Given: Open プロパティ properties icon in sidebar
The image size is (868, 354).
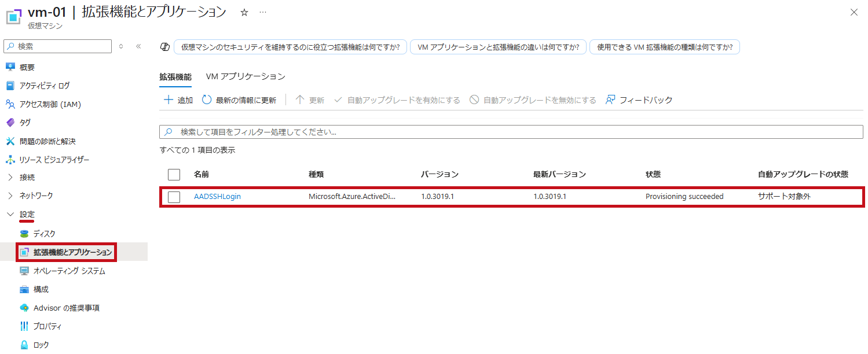Looking at the screenshot, I should [x=24, y=326].
